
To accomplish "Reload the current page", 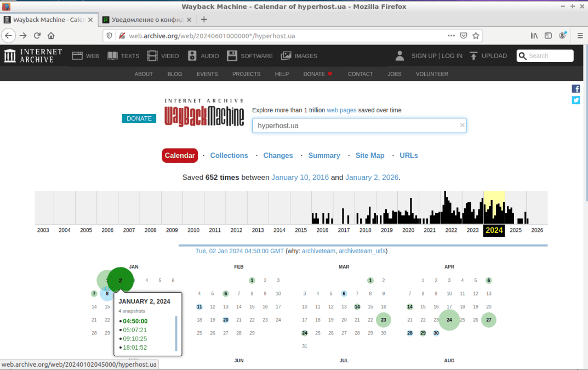I will (x=37, y=36).
